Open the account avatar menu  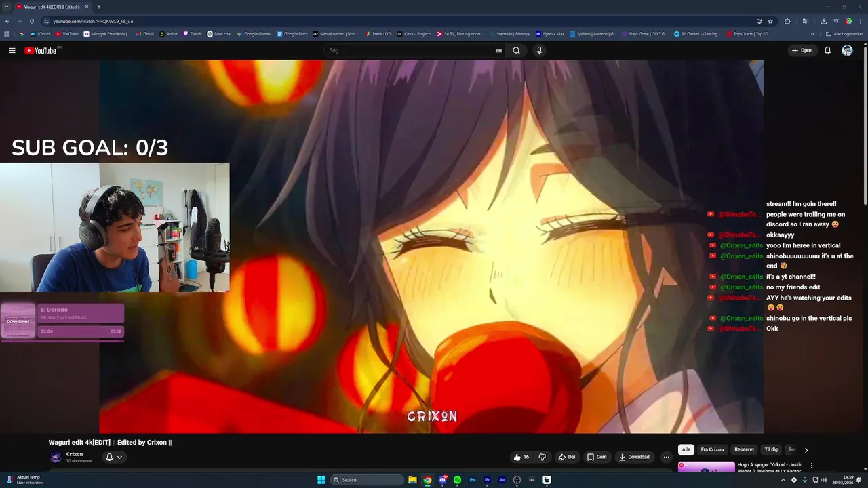[847, 50]
